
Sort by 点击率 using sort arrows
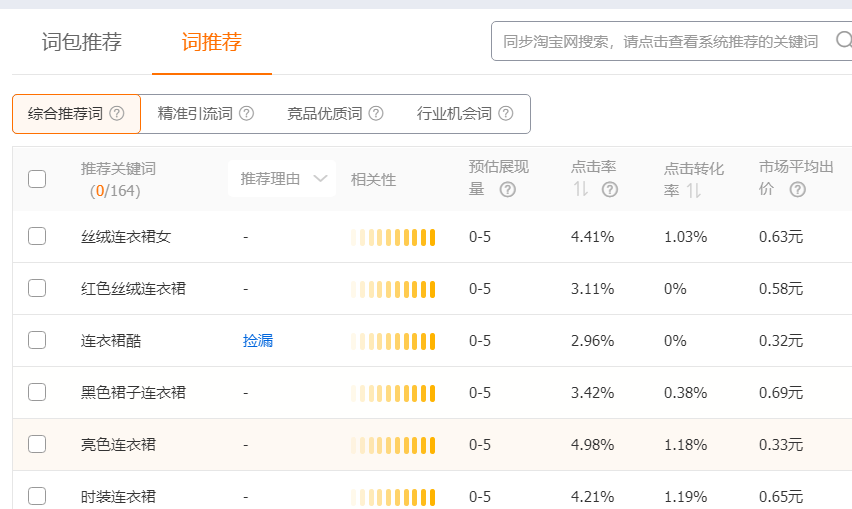[x=580, y=190]
